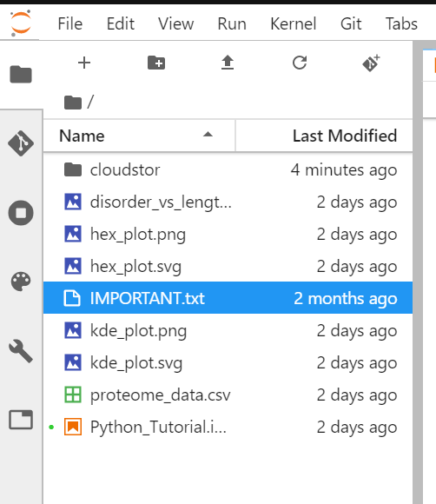Sort by Last Modified column
This screenshot has height=504, width=436.
(x=324, y=136)
